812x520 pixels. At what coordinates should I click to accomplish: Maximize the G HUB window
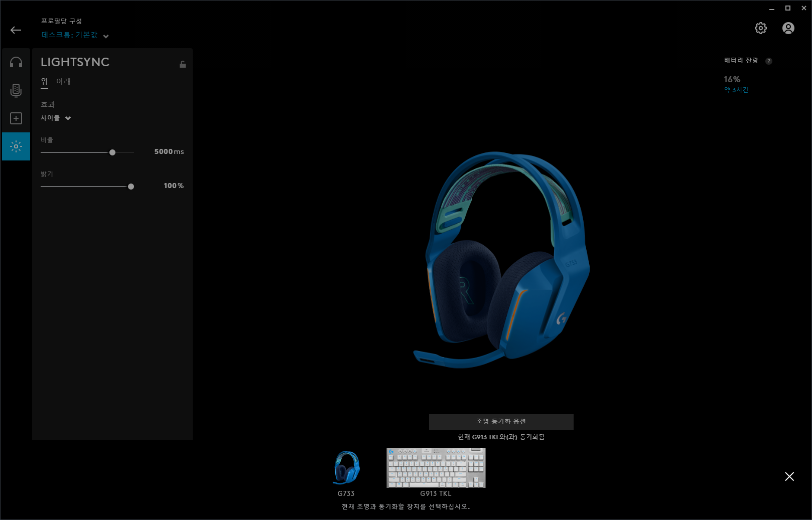788,8
